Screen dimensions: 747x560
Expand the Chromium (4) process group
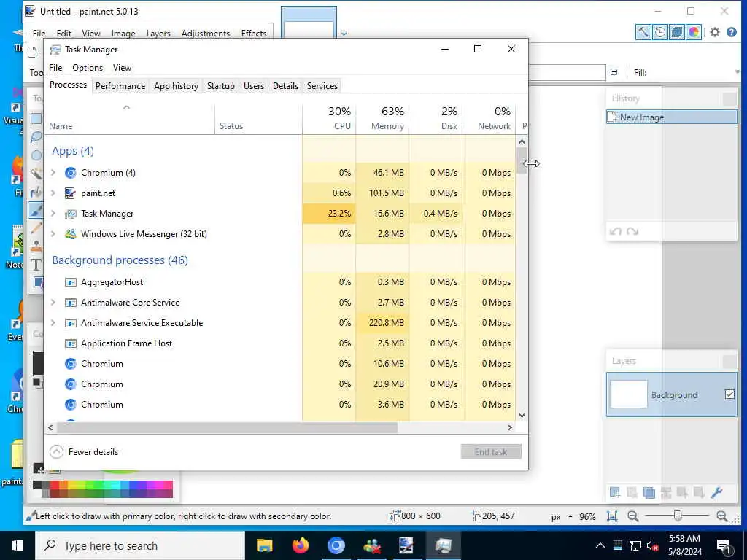(53, 172)
